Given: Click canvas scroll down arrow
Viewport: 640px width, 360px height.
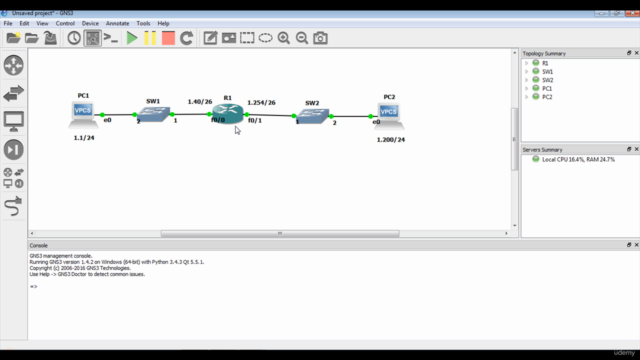Looking at the screenshot, I should (514, 225).
